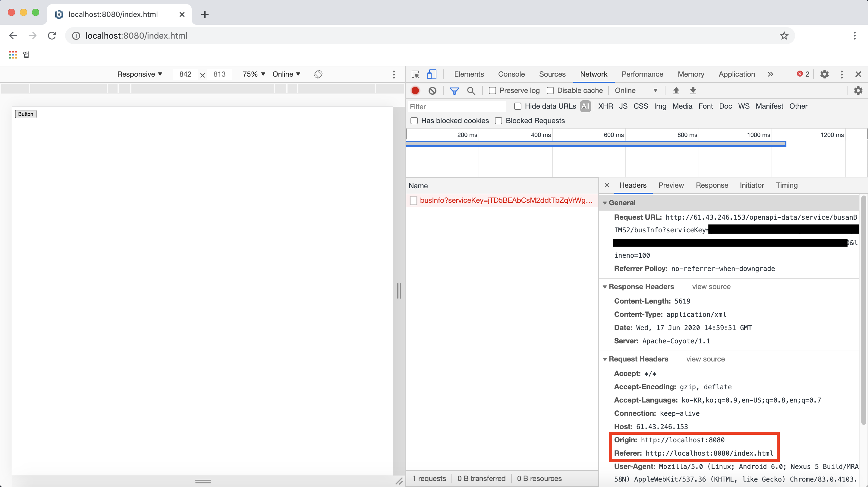Switch to the Console tab

pos(511,74)
